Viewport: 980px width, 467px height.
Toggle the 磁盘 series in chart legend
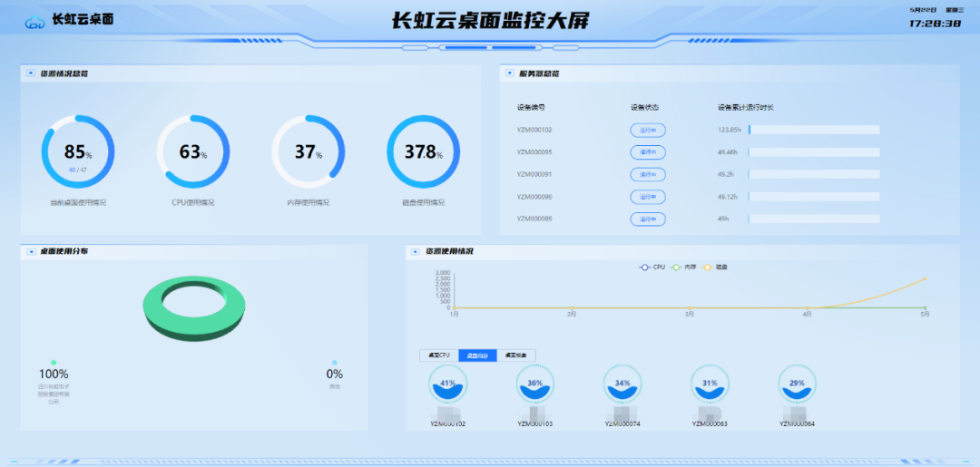click(714, 268)
